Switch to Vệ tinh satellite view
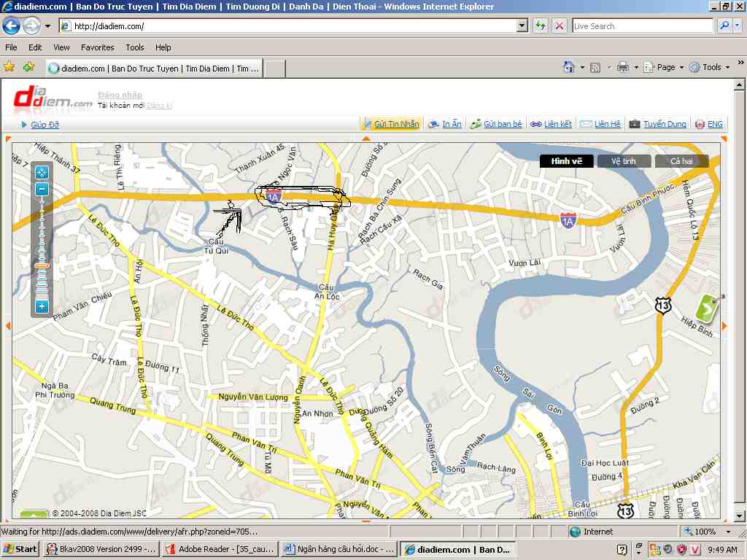Viewport: 747px width, 560px height. 624,161
